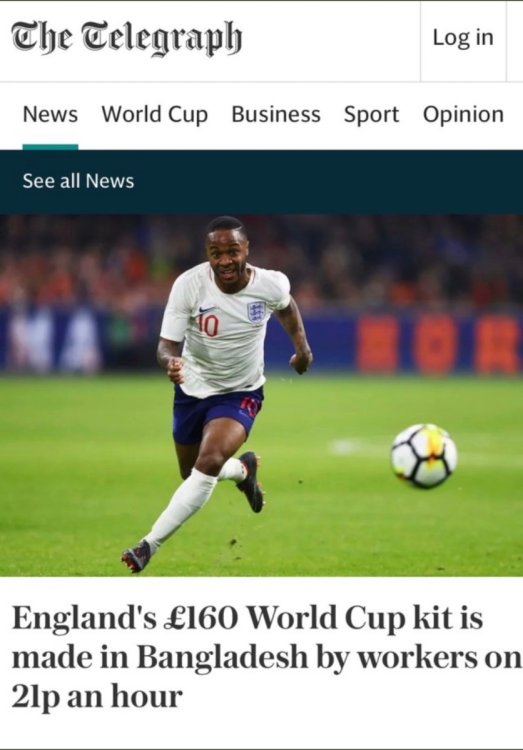
Task: Open the Opinion section
Action: (x=463, y=115)
